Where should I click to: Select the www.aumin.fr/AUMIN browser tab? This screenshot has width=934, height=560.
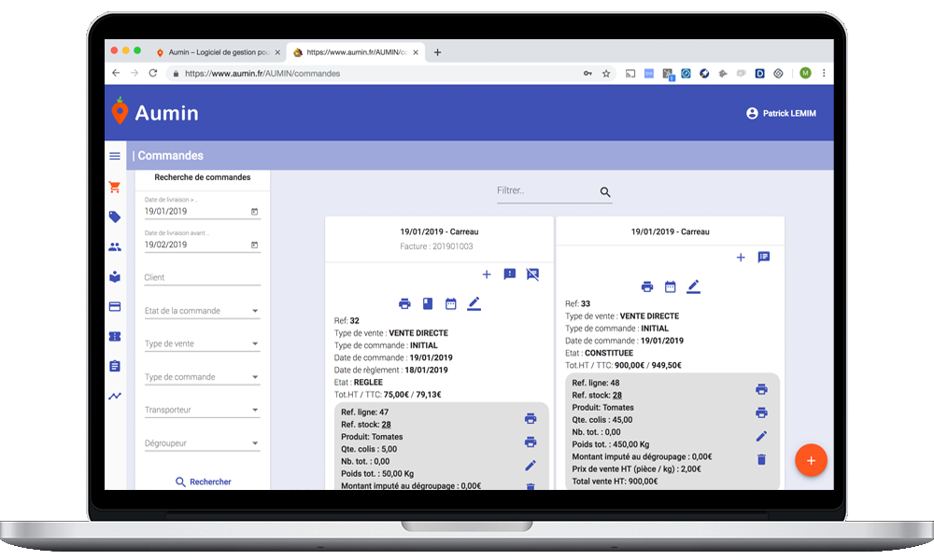tap(356, 52)
